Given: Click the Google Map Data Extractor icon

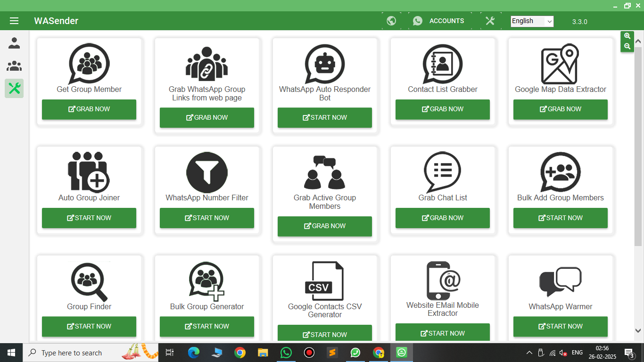Looking at the screenshot, I should pyautogui.click(x=561, y=64).
